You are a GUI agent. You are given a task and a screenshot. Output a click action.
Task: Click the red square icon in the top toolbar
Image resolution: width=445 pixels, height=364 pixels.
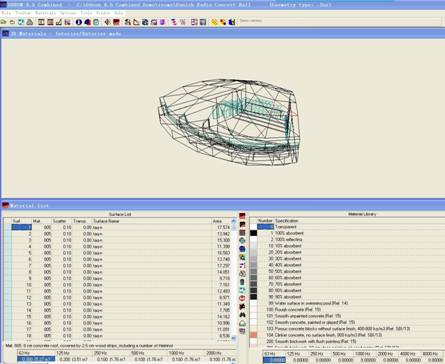tap(116, 22)
